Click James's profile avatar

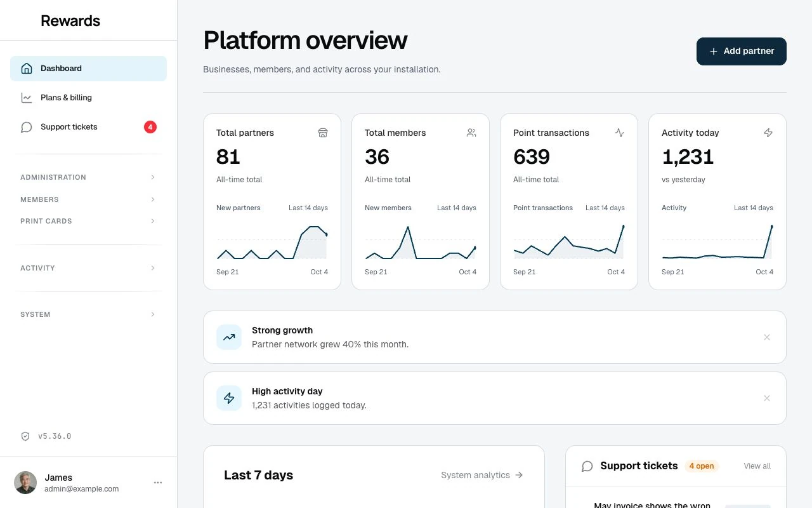click(x=25, y=483)
